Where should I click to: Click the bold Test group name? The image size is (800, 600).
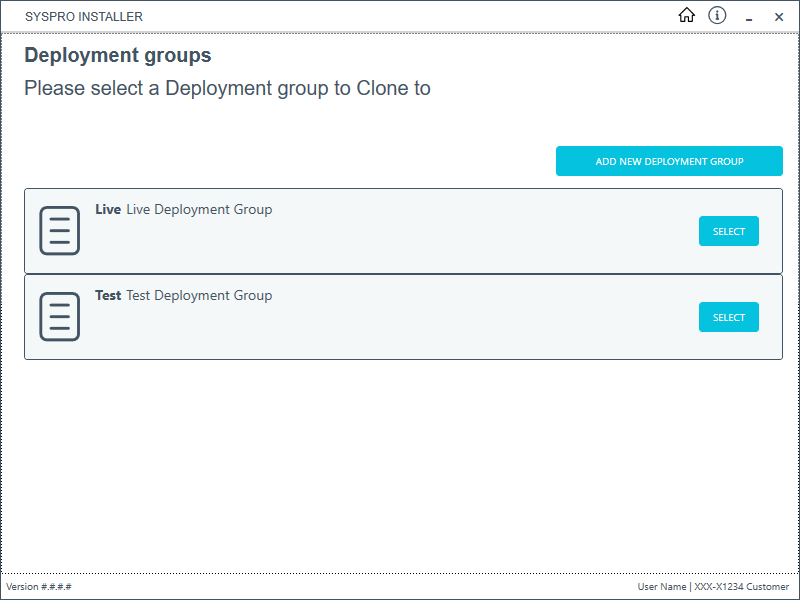108,296
